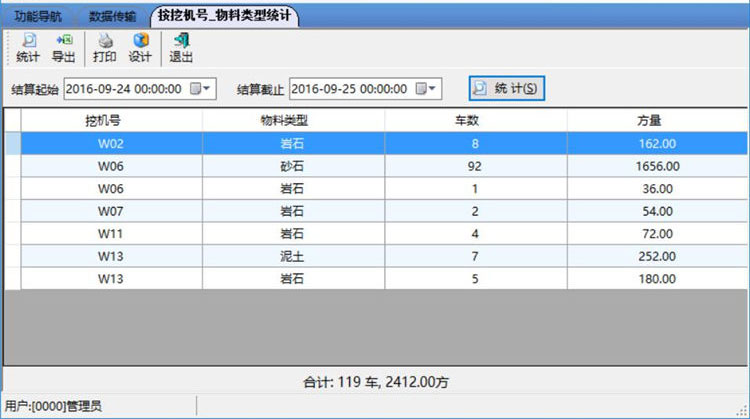Click the 导出 export icon
The image size is (750, 419).
pos(63,47)
